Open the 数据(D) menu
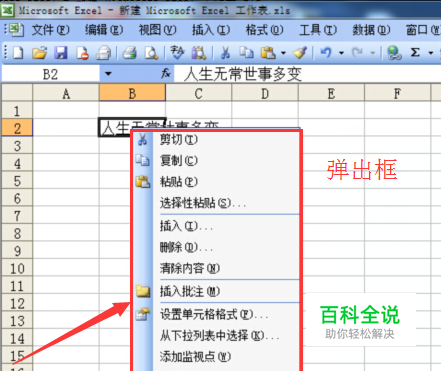Image resolution: width=441 pixels, height=371 pixels. [371, 30]
